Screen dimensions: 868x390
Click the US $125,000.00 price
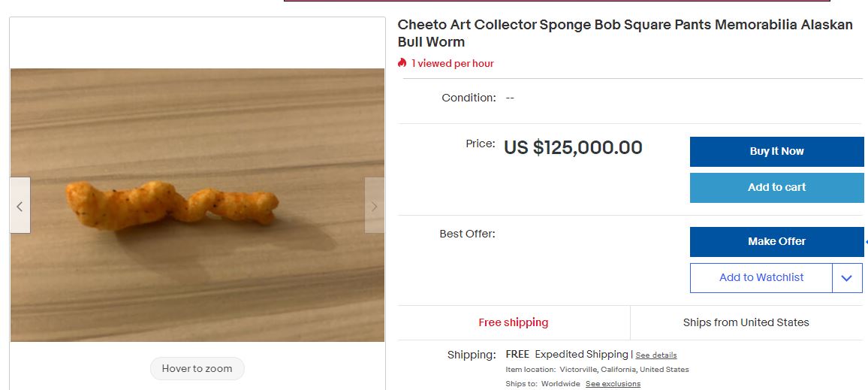[x=573, y=147]
